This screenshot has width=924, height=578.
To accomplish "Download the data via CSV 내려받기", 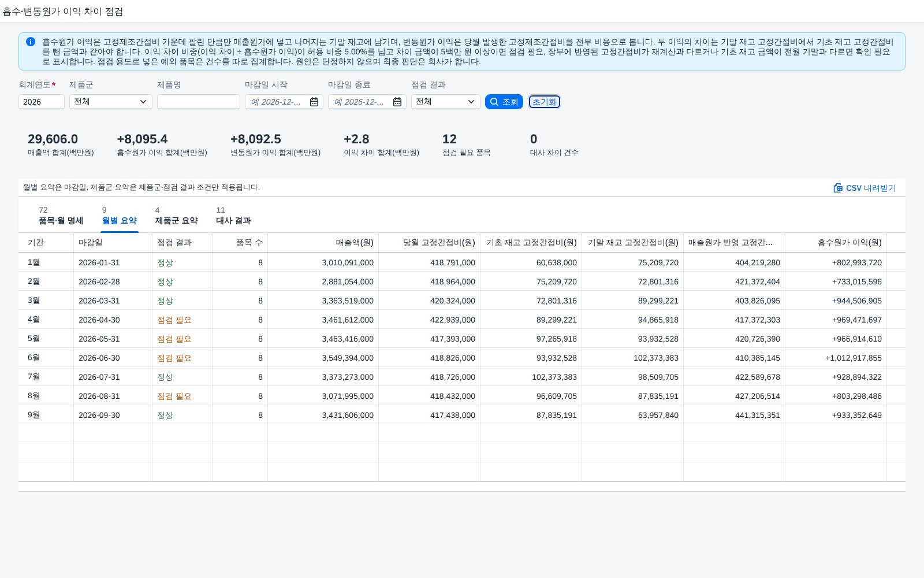I will (x=865, y=188).
